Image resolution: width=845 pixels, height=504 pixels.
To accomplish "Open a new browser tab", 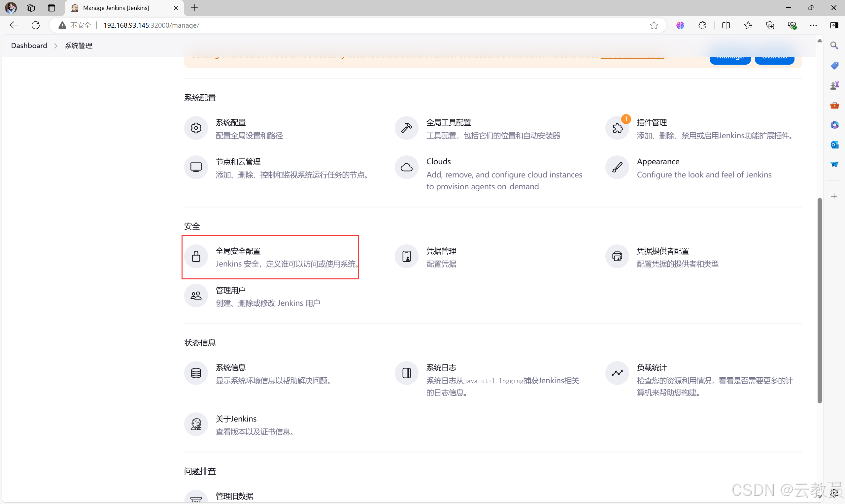I will coord(194,8).
